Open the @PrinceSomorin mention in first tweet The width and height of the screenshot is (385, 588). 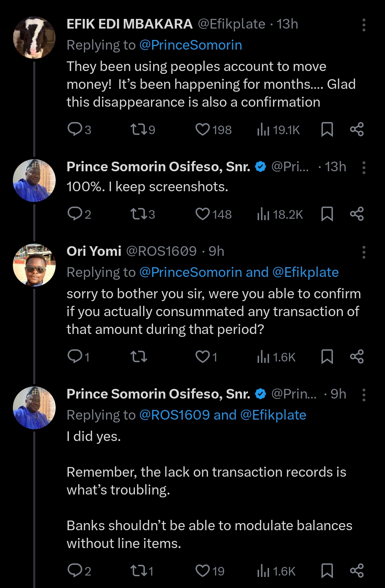coord(191,45)
